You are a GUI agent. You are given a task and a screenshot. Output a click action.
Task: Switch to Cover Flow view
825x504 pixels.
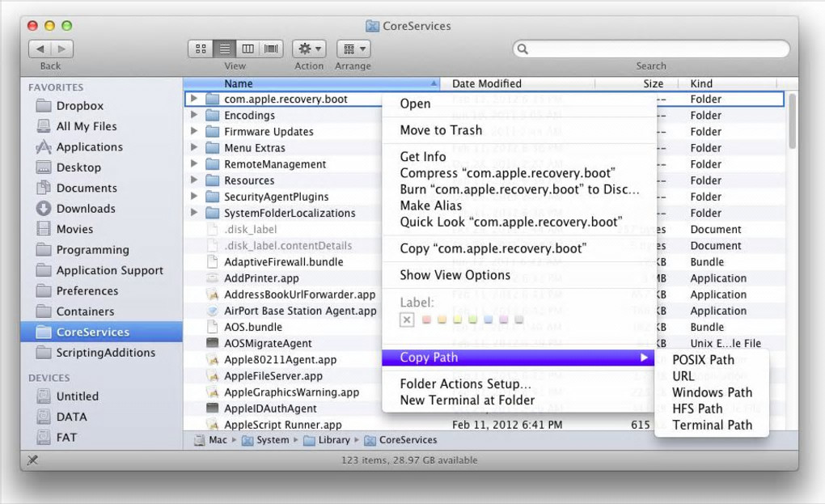click(271, 49)
